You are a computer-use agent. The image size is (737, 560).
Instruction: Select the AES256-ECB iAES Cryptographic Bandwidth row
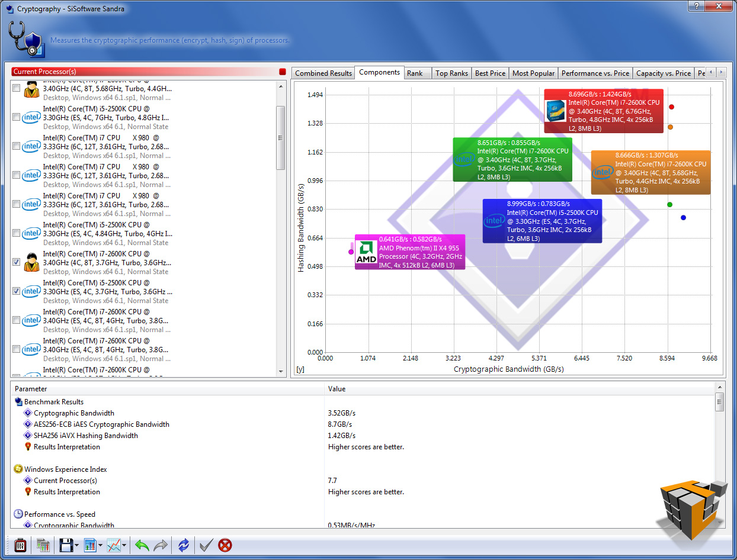[x=363, y=424]
